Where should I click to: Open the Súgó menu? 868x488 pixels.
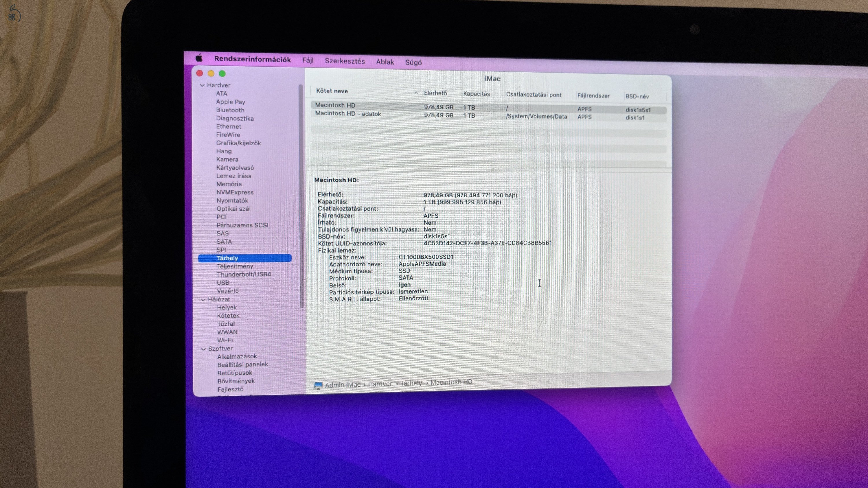(x=413, y=63)
